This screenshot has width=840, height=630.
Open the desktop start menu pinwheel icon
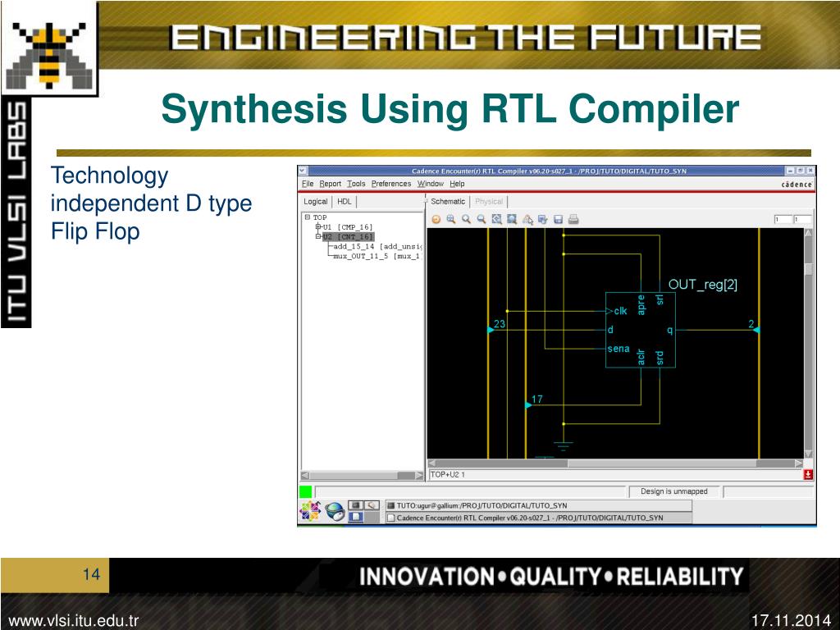click(x=309, y=512)
